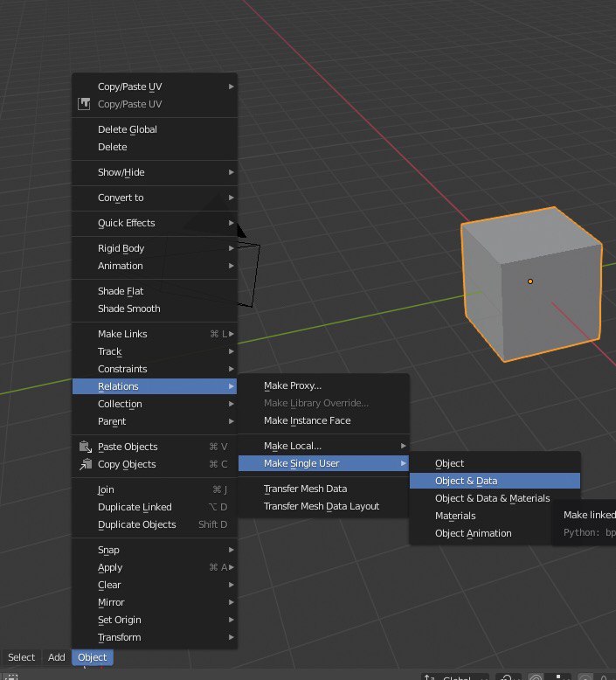Image resolution: width=616 pixels, height=680 pixels.
Task: Open the Add menu in viewport header
Action: [x=56, y=657]
